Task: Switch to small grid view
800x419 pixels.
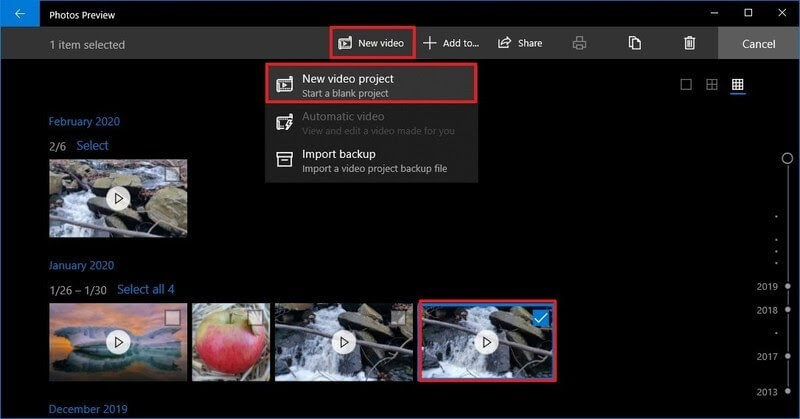Action: (737, 84)
